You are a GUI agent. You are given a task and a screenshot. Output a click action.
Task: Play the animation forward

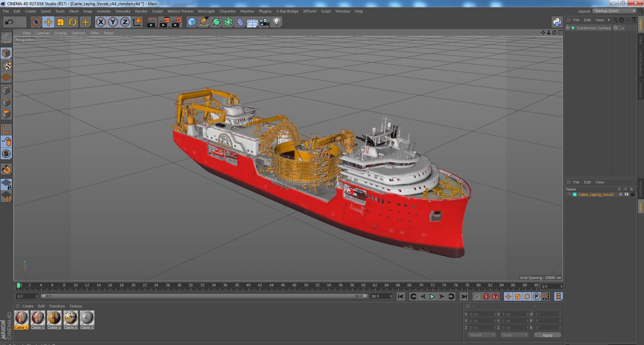[432, 296]
